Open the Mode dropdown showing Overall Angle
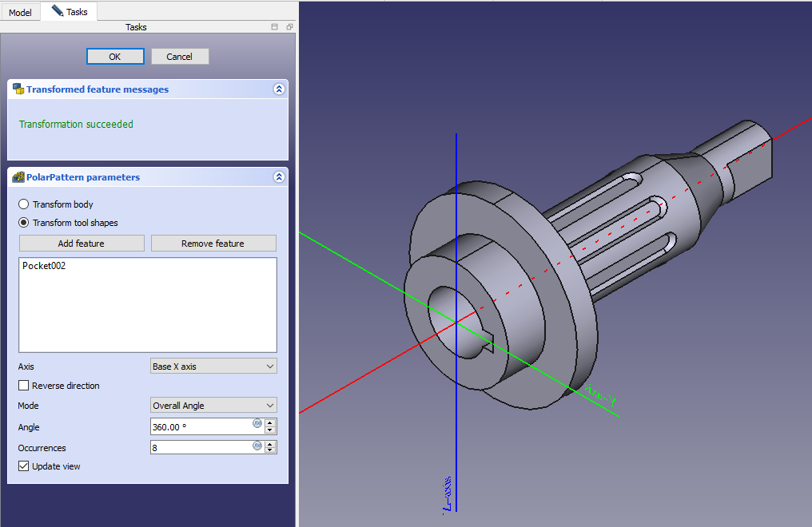The height and width of the screenshot is (527, 812). coord(213,406)
